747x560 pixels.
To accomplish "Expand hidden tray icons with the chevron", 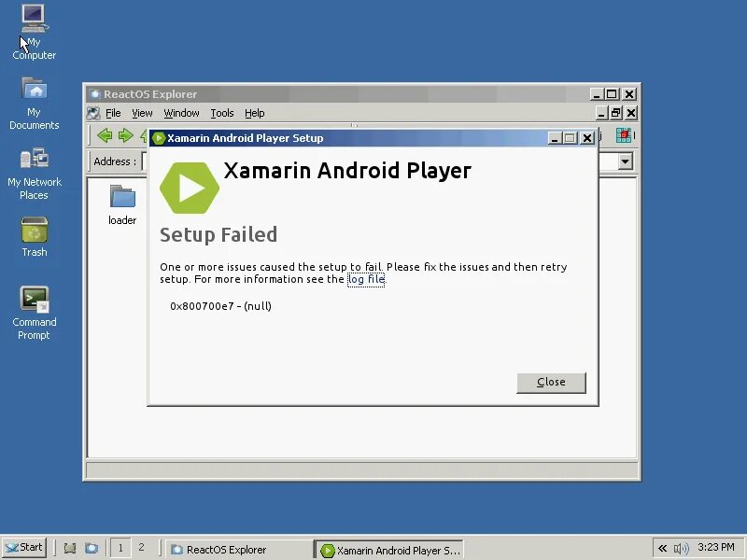I will [x=662, y=549].
